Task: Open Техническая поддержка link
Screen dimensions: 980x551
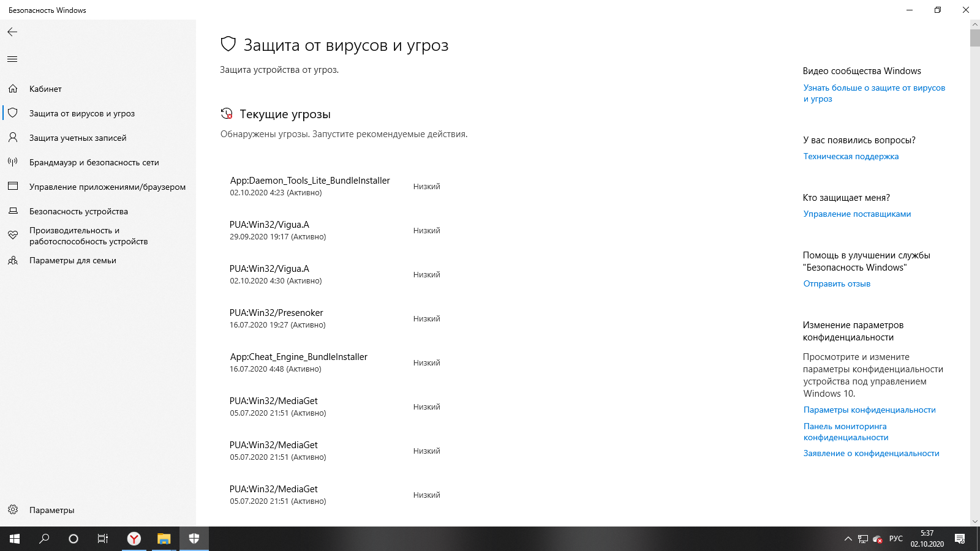Action: click(x=851, y=156)
